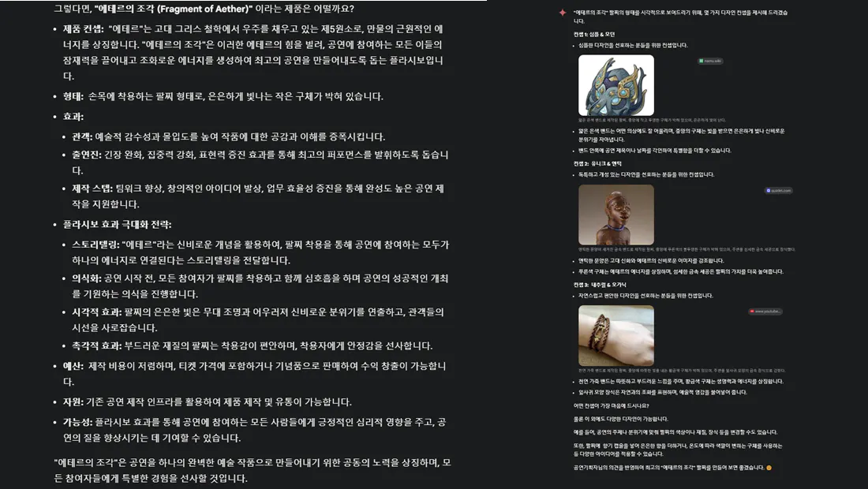Click the line "물론 이 외에도 다양한 디자인이 가능합니다."

(x=620, y=420)
